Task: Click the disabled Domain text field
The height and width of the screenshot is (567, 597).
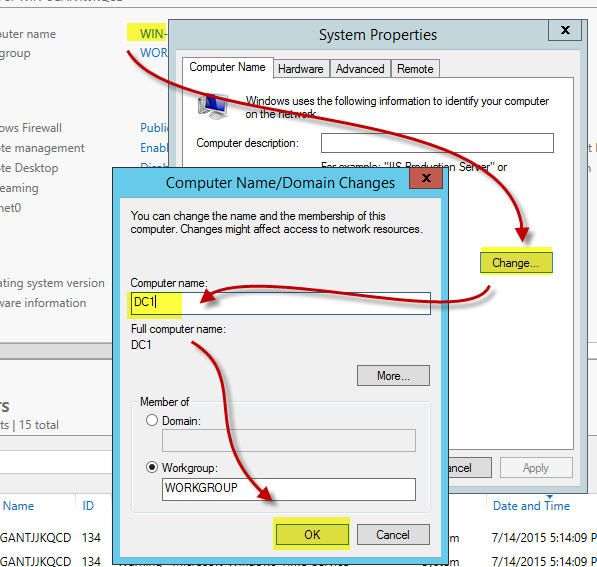Action: pyautogui.click(x=289, y=441)
